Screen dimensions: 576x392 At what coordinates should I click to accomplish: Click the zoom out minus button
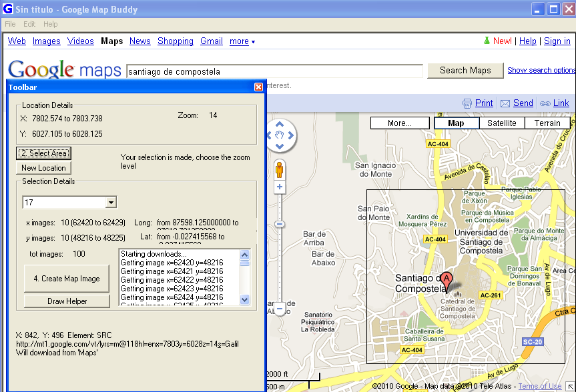280,309
